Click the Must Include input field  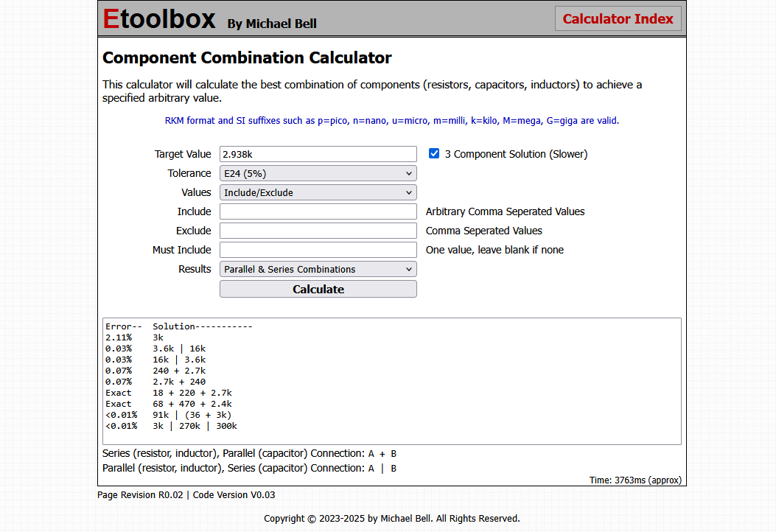(318, 250)
